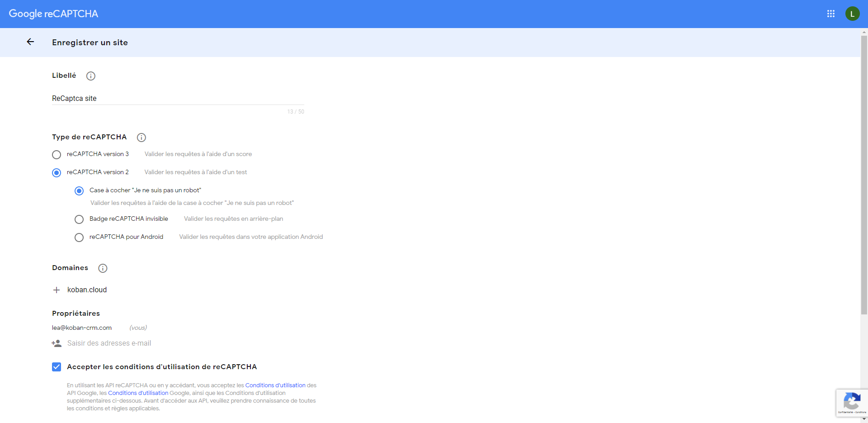
Task: Show info tooltip next to Type de reCAPTCHA
Action: coord(142,138)
